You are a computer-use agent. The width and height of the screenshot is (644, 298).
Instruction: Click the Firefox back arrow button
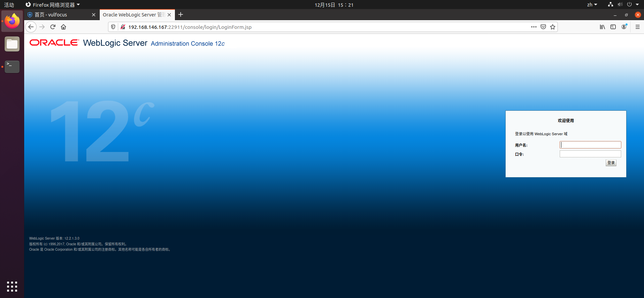click(x=31, y=27)
